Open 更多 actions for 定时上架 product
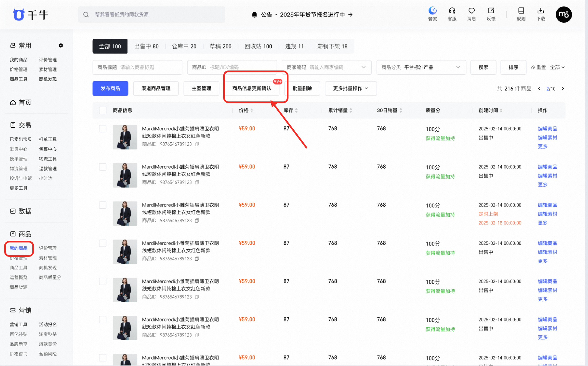Viewport: 588px width, 366px height. (x=543, y=223)
